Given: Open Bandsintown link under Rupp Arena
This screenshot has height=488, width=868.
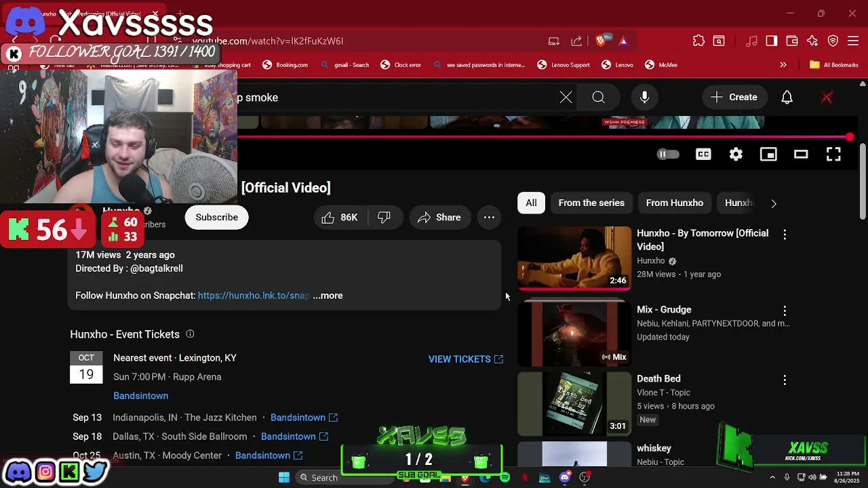Looking at the screenshot, I should pyautogui.click(x=141, y=396).
